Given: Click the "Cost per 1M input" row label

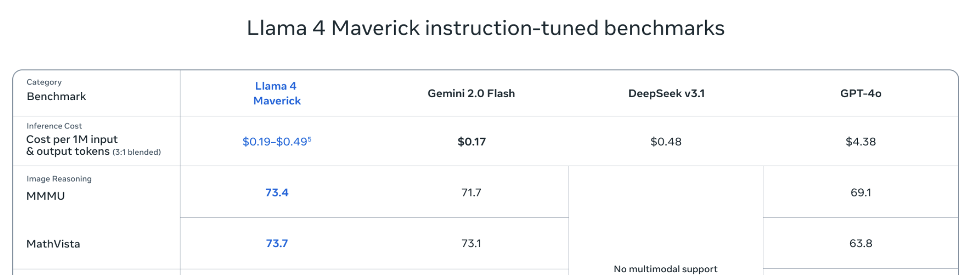Looking at the screenshot, I should point(72,139).
